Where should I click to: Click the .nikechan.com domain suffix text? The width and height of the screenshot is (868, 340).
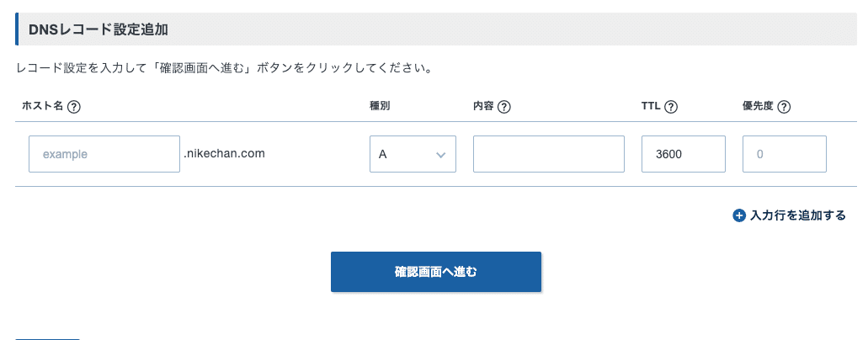coord(224,154)
